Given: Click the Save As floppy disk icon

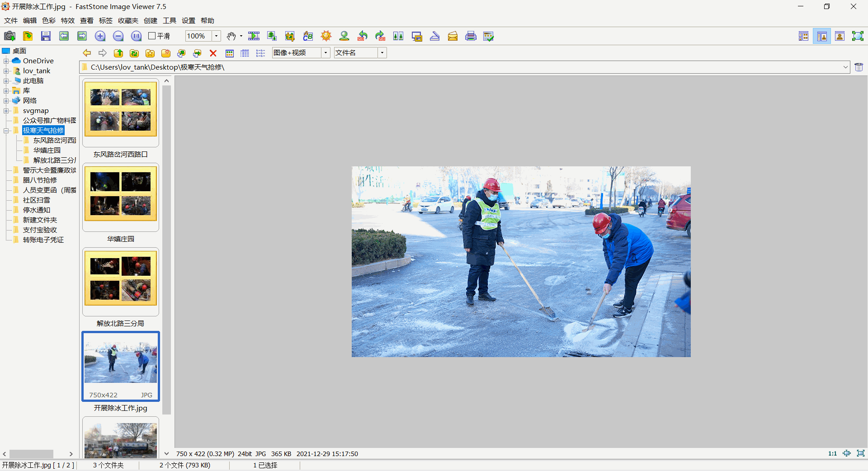Looking at the screenshot, I should (x=46, y=36).
